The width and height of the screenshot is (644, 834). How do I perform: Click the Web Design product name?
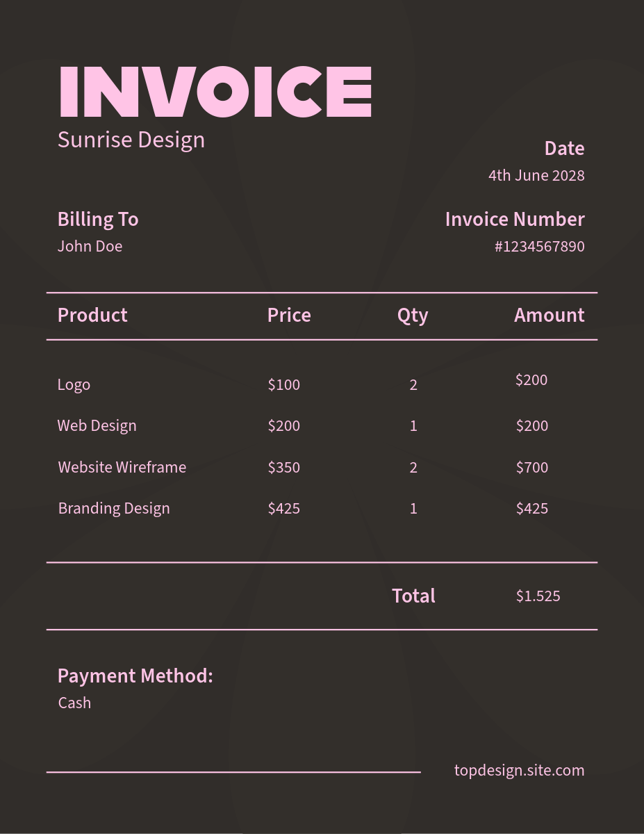(x=97, y=425)
